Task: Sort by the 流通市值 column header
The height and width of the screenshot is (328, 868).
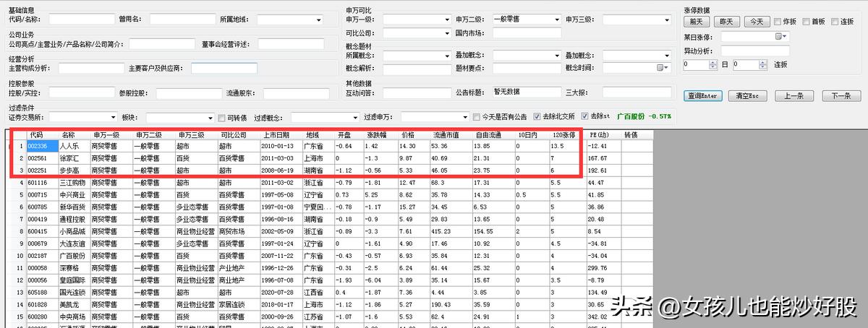Action: pyautogui.click(x=450, y=134)
